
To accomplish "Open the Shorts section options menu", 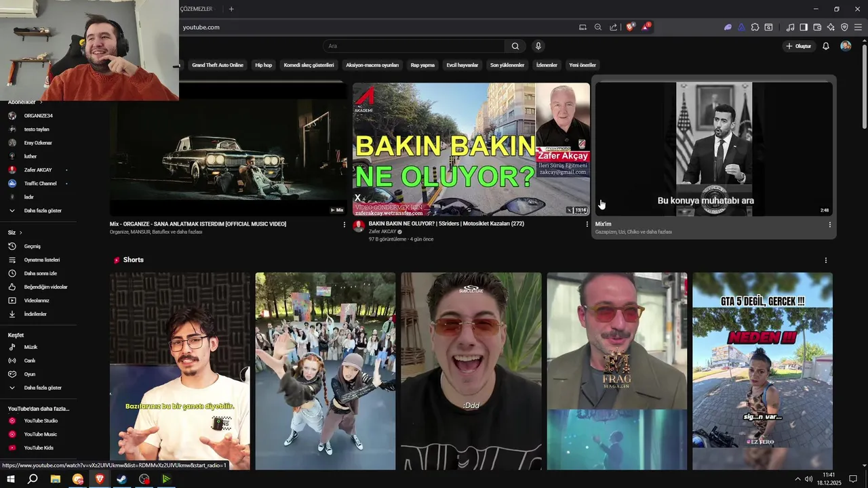I will pos(826,260).
